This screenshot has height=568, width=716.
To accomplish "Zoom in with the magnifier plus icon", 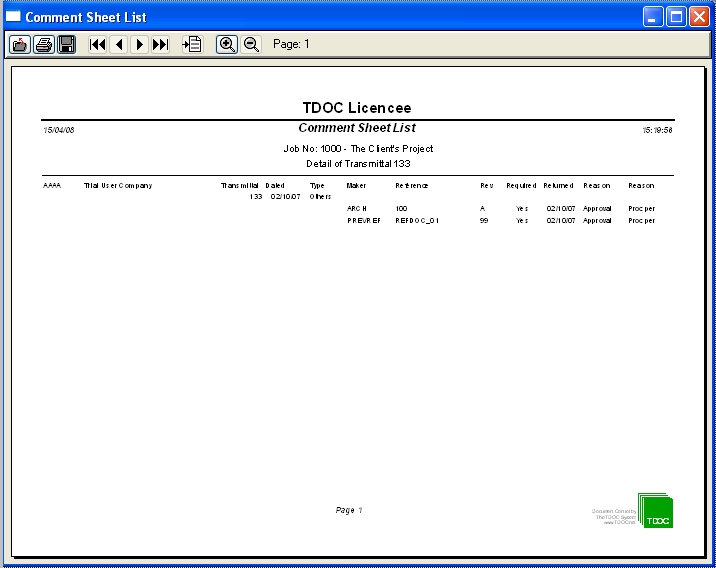I will coord(227,44).
